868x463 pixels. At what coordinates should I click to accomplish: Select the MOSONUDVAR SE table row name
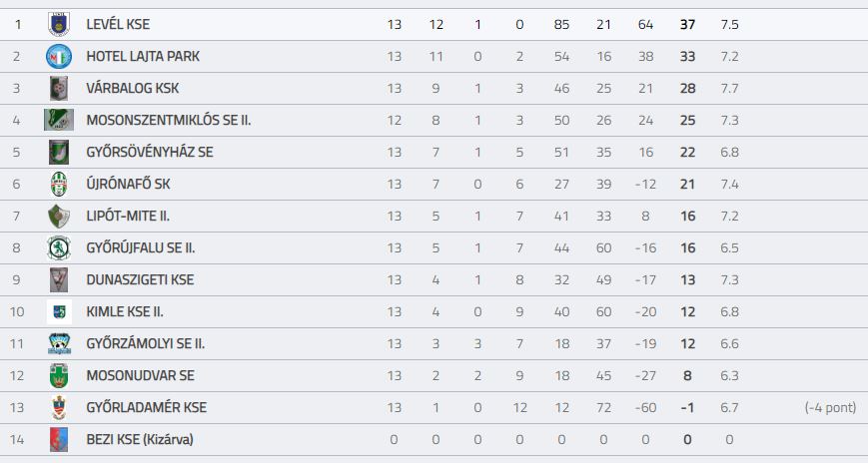(x=141, y=376)
